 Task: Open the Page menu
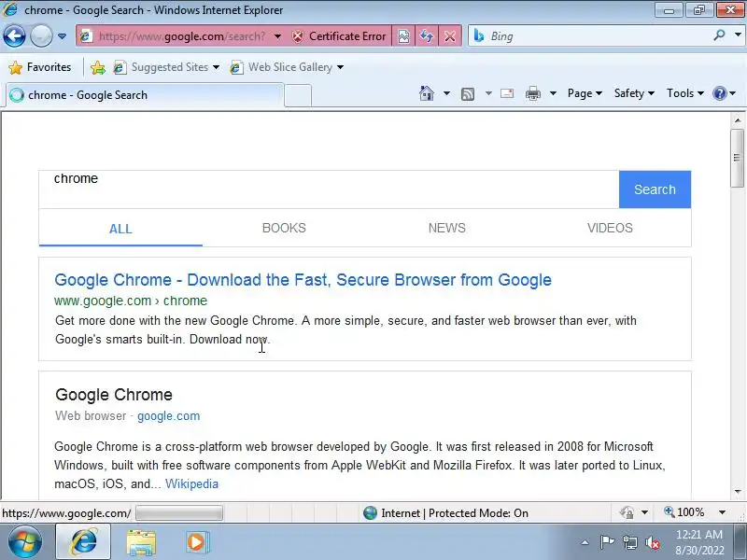pyautogui.click(x=585, y=93)
